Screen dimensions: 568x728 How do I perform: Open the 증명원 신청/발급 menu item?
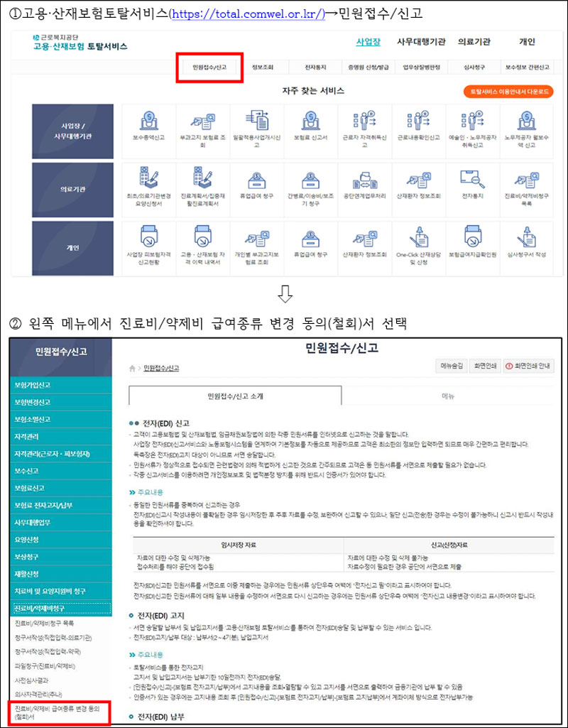coord(368,67)
